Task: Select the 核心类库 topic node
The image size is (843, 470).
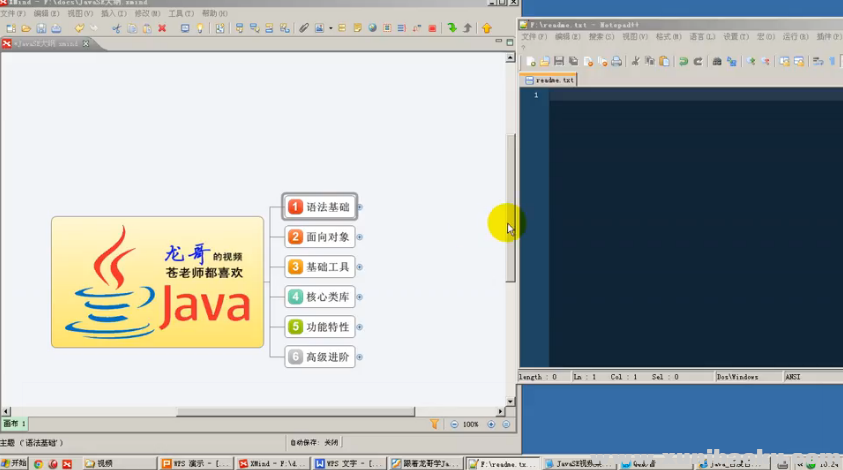Action: click(x=320, y=297)
